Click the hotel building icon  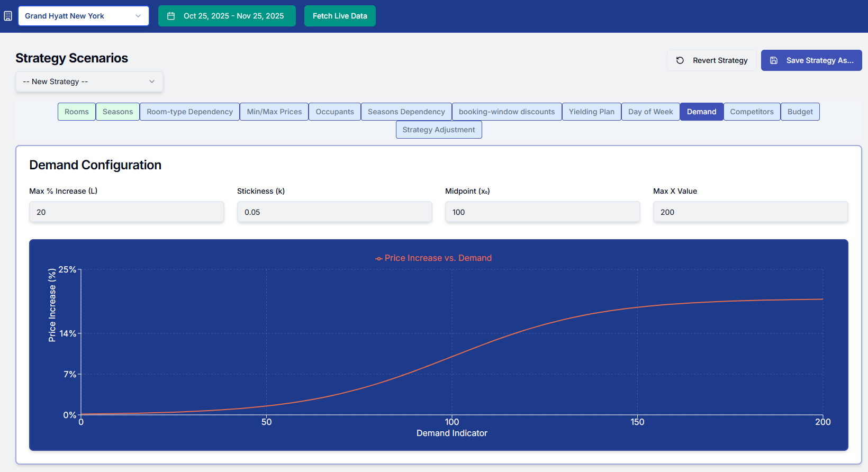click(8, 16)
